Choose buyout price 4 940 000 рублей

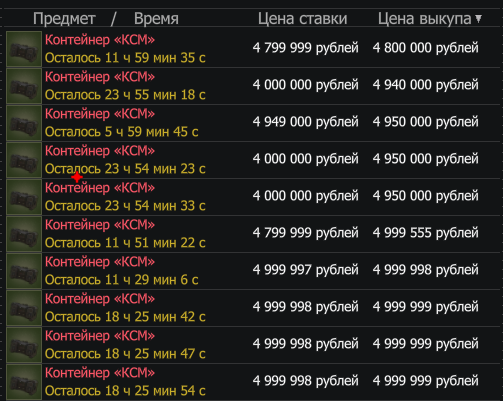point(425,85)
